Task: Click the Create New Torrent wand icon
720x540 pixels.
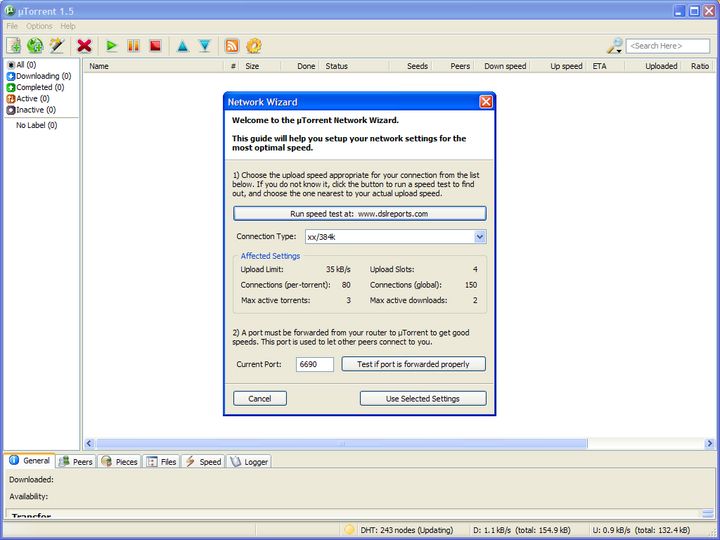Action: (x=57, y=46)
